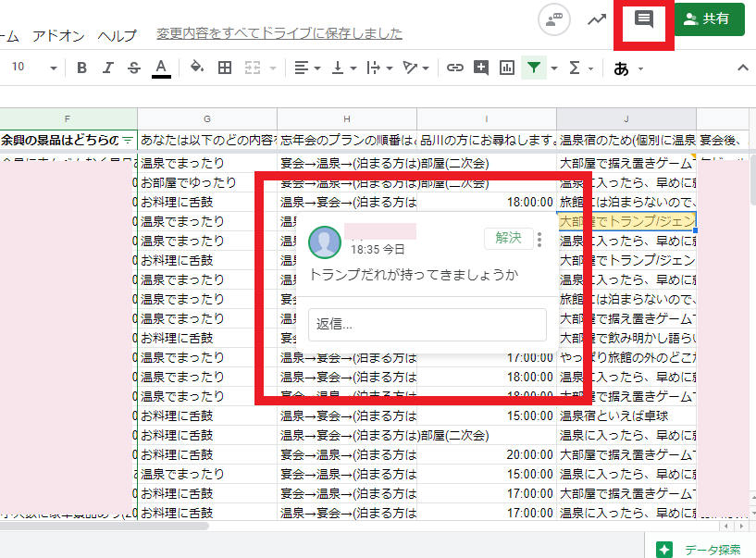Open horizontal align dropdown

[307, 68]
